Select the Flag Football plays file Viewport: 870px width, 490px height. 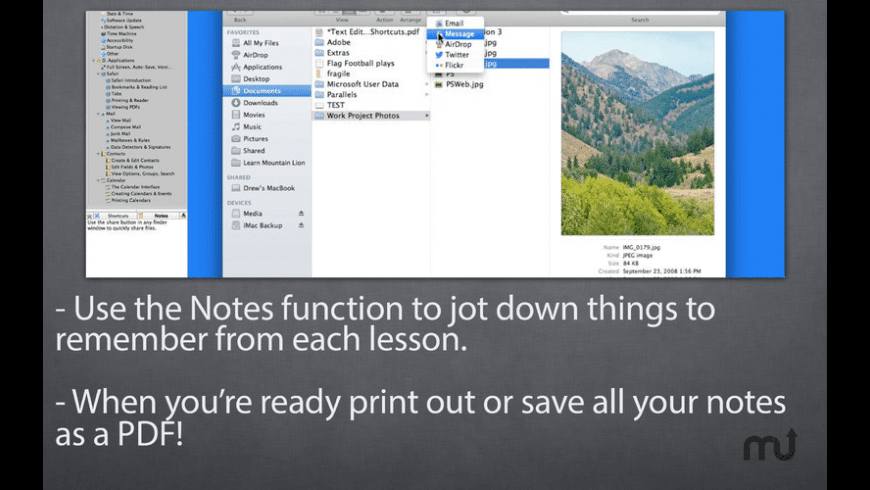[x=361, y=63]
